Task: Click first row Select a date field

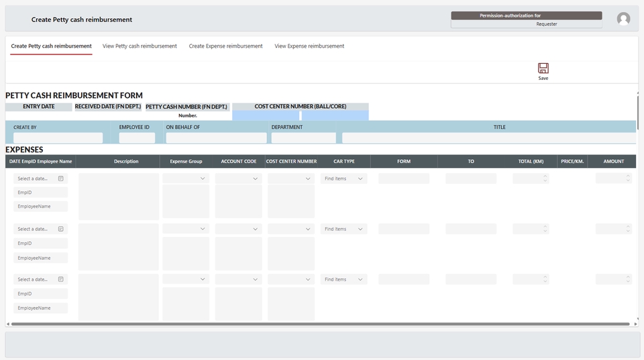Action: (40, 179)
